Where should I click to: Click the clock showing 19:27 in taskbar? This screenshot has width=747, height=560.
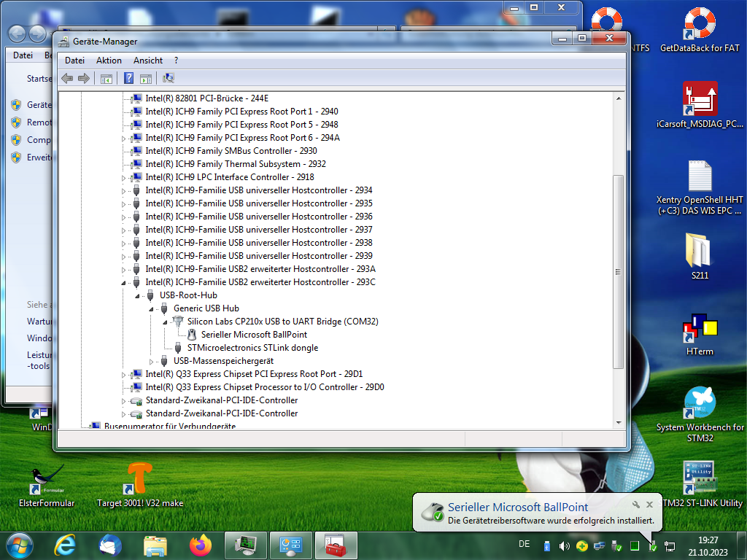point(708,546)
